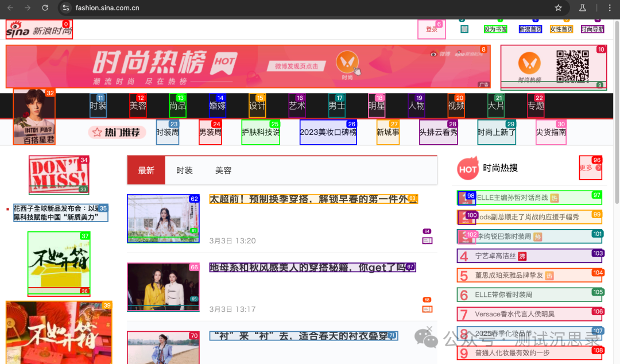
Task: Open the 女性首页 link
Action: pyautogui.click(x=561, y=29)
